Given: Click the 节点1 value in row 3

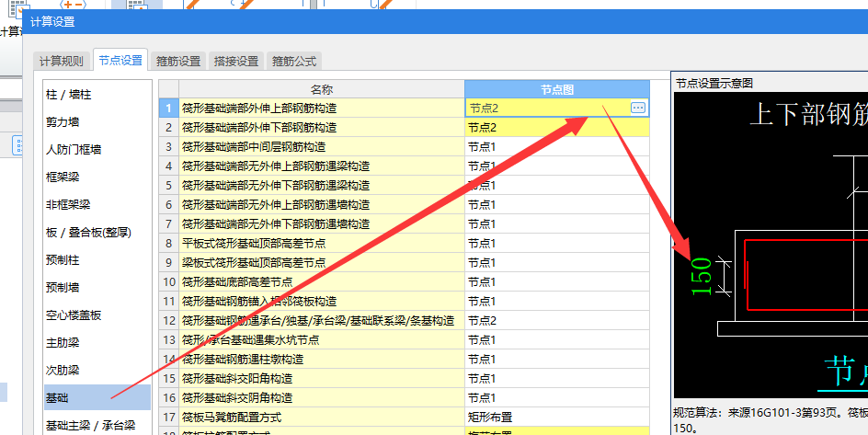Looking at the screenshot, I should [557, 146].
